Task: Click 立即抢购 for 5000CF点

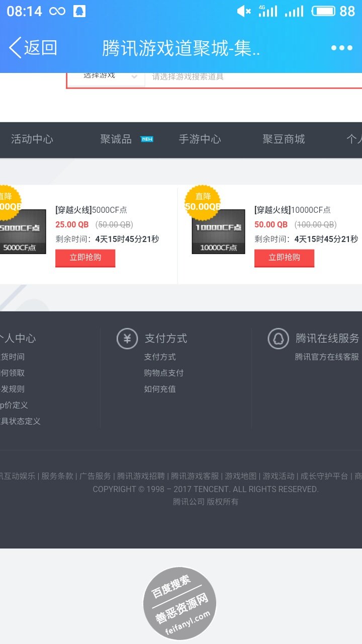Action: [85, 258]
